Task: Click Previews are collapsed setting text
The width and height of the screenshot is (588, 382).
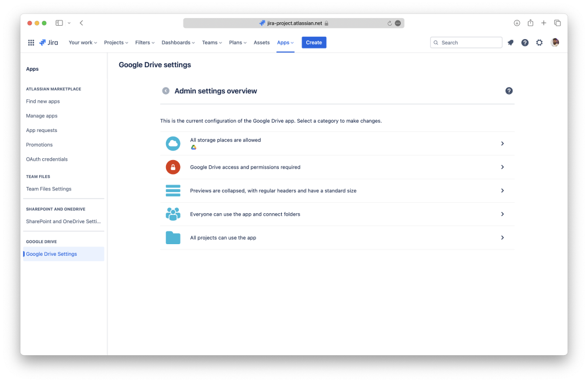Action: 273,191
